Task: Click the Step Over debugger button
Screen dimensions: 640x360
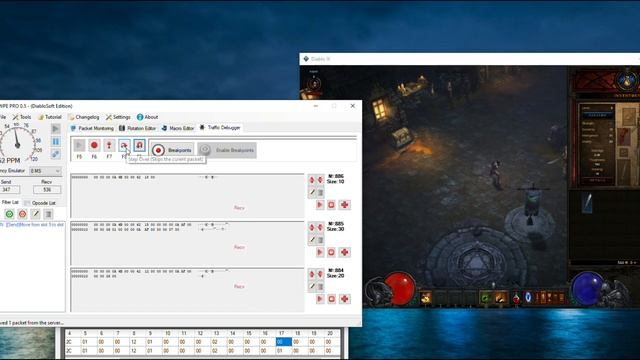Action: 124,145
